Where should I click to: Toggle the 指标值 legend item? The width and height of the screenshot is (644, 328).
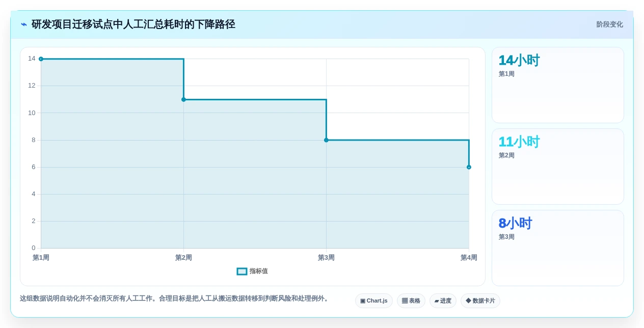point(252,271)
